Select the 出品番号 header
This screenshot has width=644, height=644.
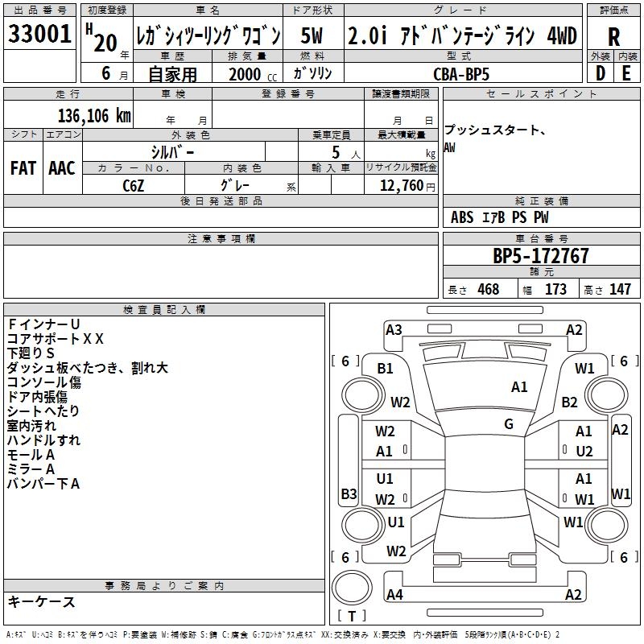(39, 10)
